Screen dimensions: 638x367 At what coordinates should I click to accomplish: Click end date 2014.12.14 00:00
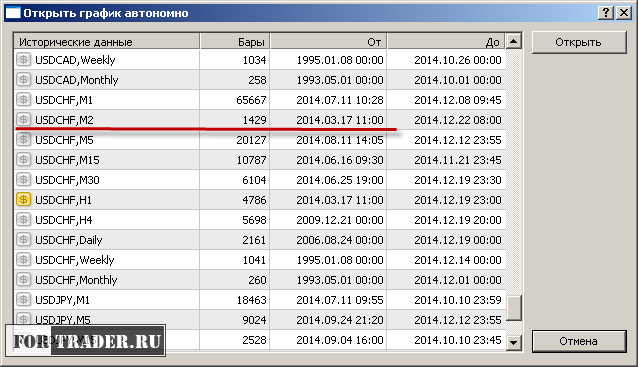(x=458, y=260)
